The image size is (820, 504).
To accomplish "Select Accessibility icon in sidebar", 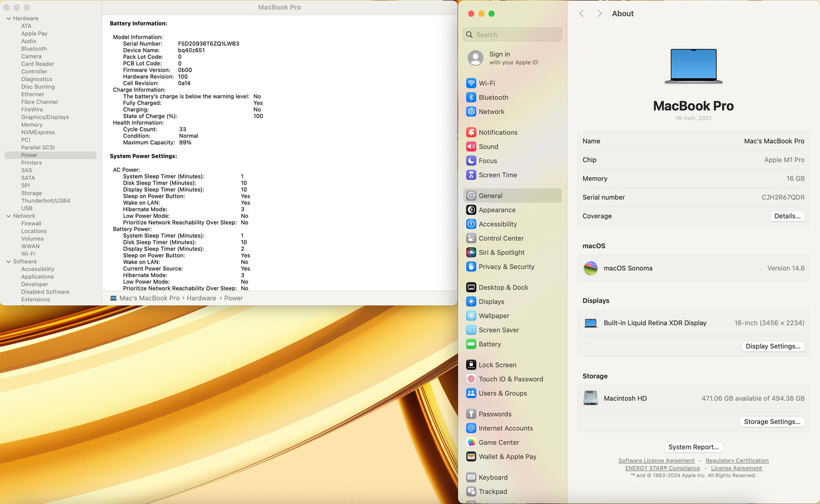I will coord(471,224).
